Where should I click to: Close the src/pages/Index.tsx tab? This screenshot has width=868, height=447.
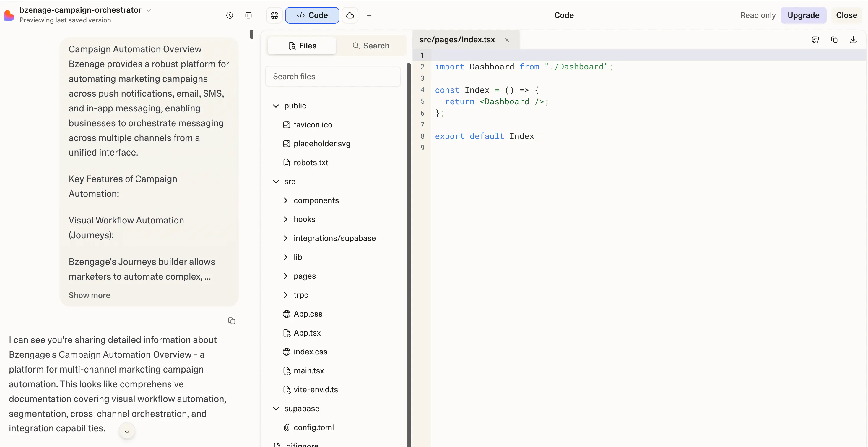coord(507,40)
